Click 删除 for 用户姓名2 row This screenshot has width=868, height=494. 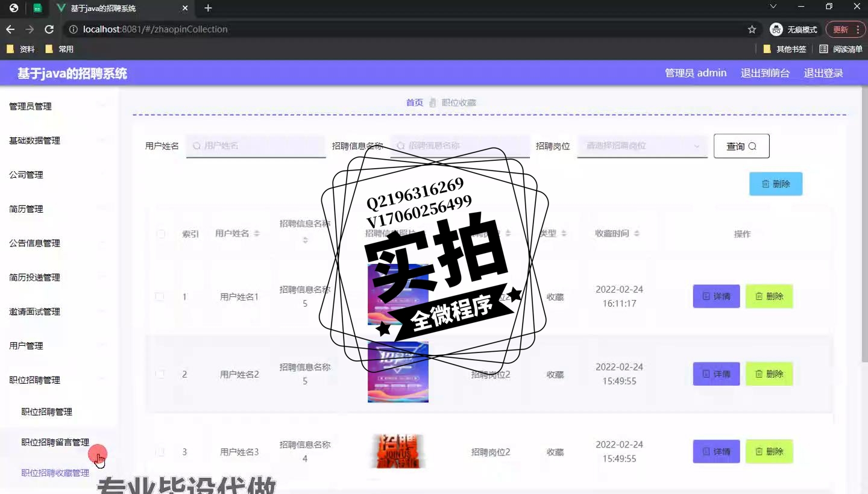pos(769,374)
